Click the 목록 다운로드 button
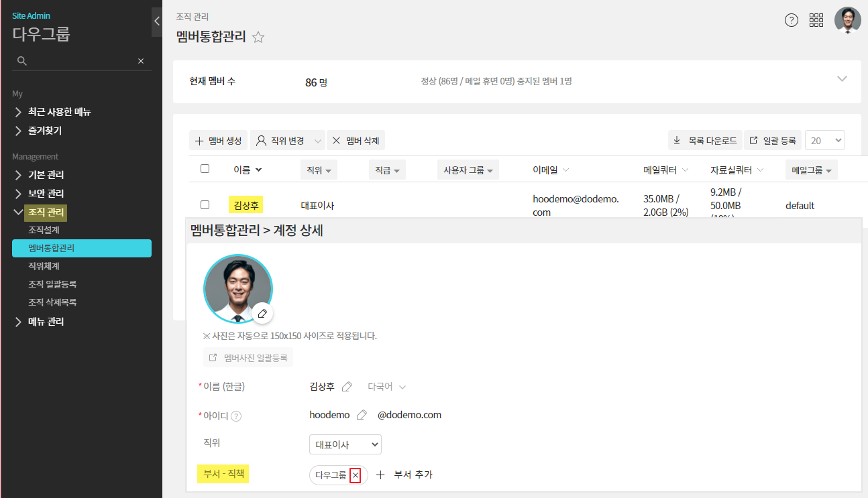This screenshot has width=868, height=498. point(705,140)
